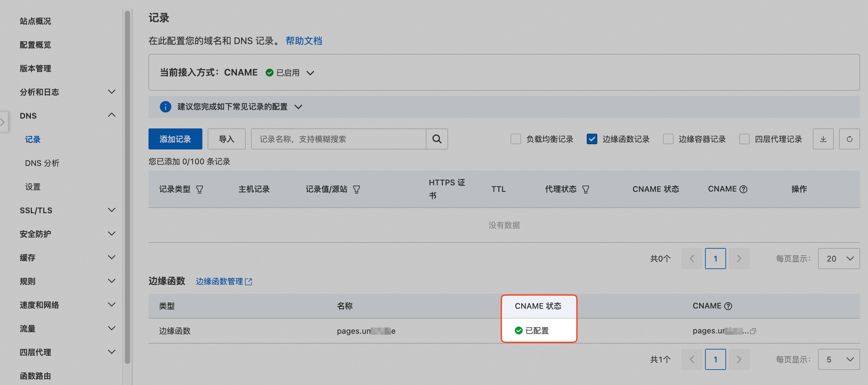
Task: Click filter icon next to 记录值/源站
Action: [x=356, y=189]
